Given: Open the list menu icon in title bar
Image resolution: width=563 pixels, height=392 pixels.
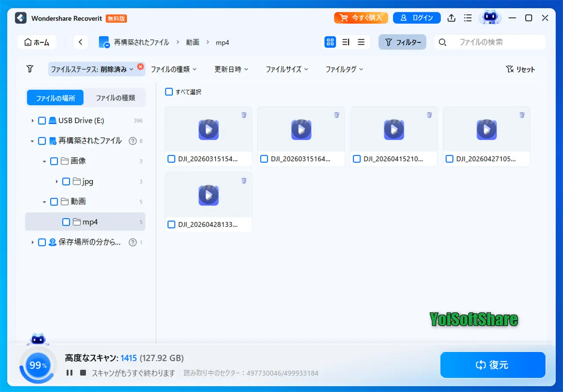Looking at the screenshot, I should (x=468, y=18).
